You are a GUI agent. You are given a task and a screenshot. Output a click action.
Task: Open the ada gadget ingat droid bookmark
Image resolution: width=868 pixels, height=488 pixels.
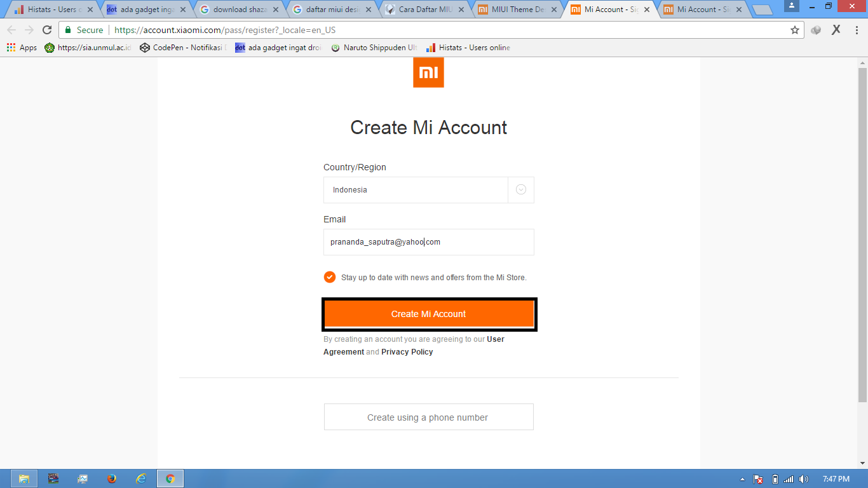pyautogui.click(x=278, y=48)
